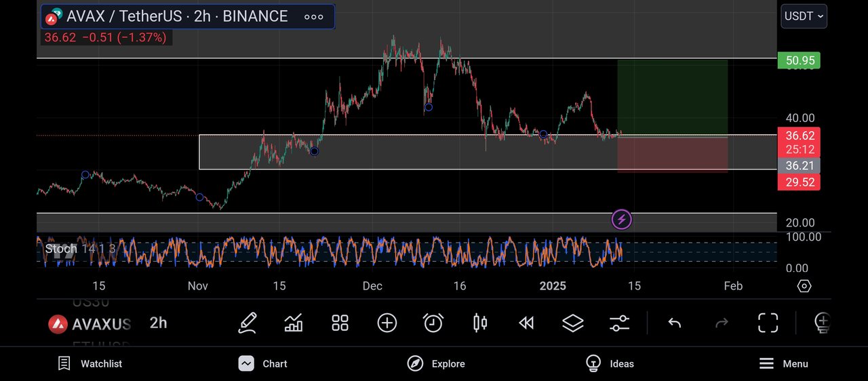Tap the 50.95 take-profit price label
This screenshot has width=868, height=381.
click(x=800, y=60)
